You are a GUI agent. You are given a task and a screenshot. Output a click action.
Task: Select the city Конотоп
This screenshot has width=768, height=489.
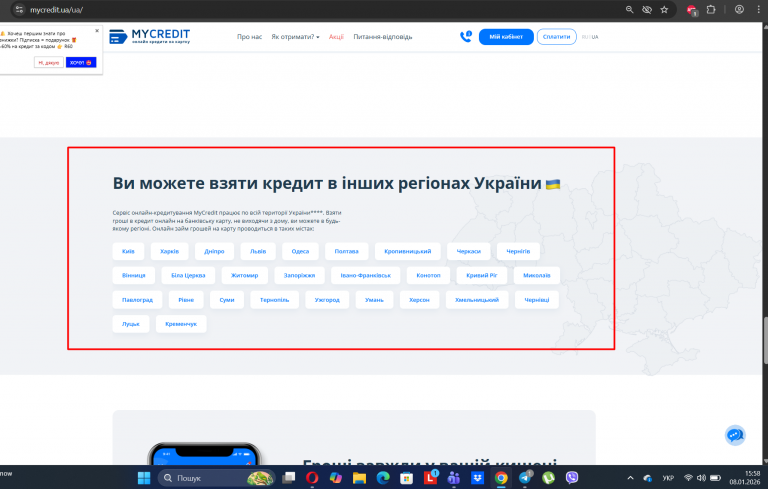pos(428,275)
